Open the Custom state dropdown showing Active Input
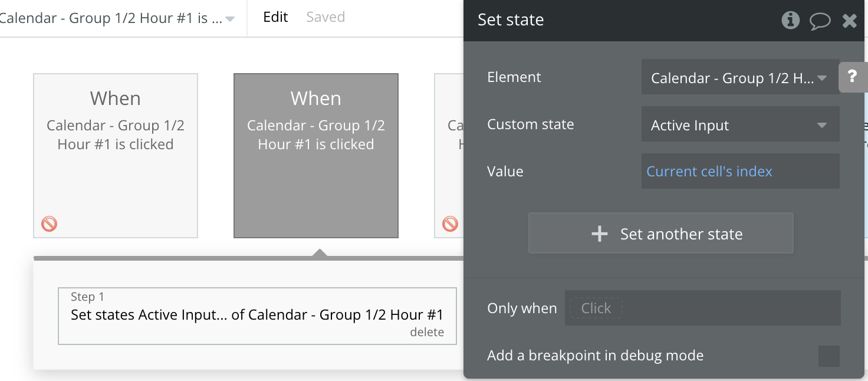Viewport: 868px width, 381px height. [x=740, y=124]
